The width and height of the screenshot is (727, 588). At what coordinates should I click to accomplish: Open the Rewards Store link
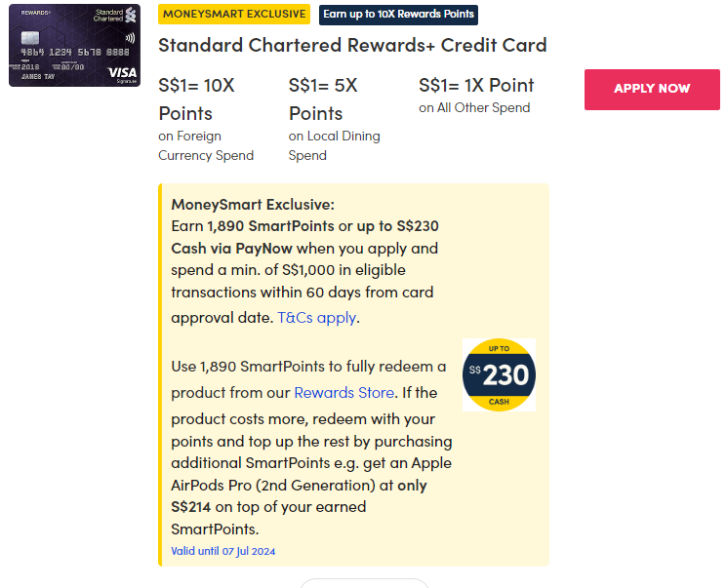pyautogui.click(x=344, y=393)
